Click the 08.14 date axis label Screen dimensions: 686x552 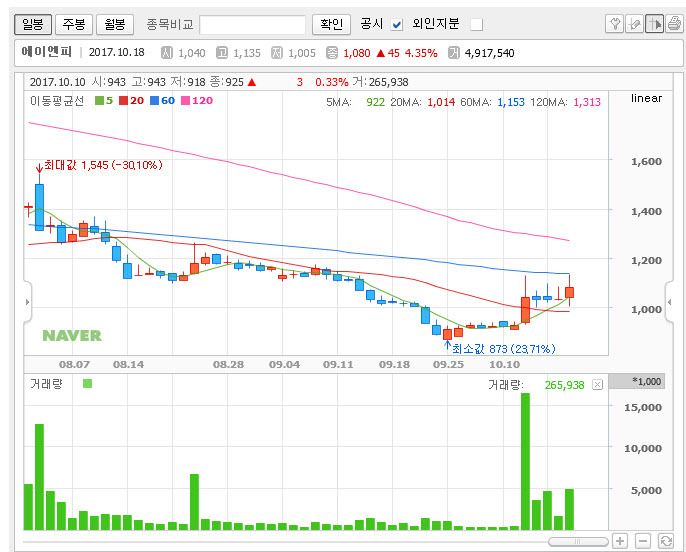(128, 364)
